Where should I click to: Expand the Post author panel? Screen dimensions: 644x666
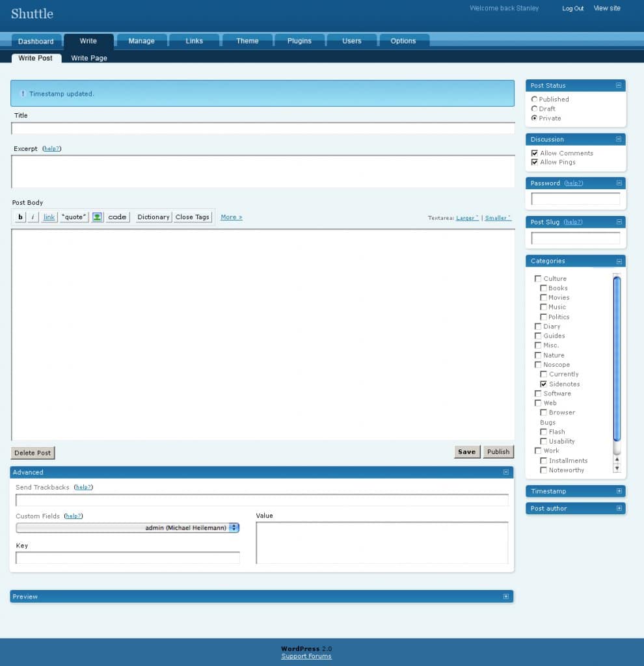click(x=619, y=508)
